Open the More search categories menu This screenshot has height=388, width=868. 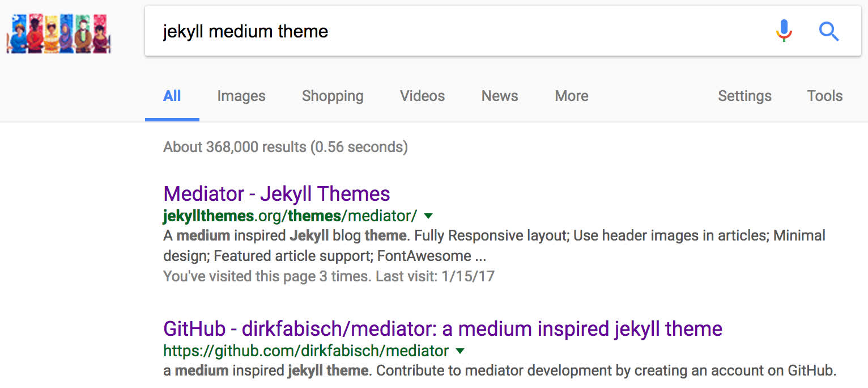click(571, 96)
